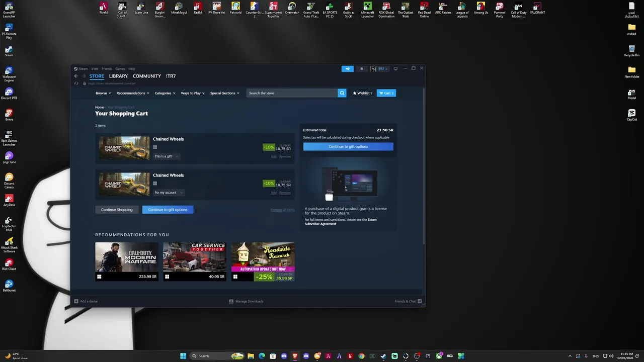644x362 pixels.
Task: Show hidden system tray icons chevron
Action: click(570, 356)
